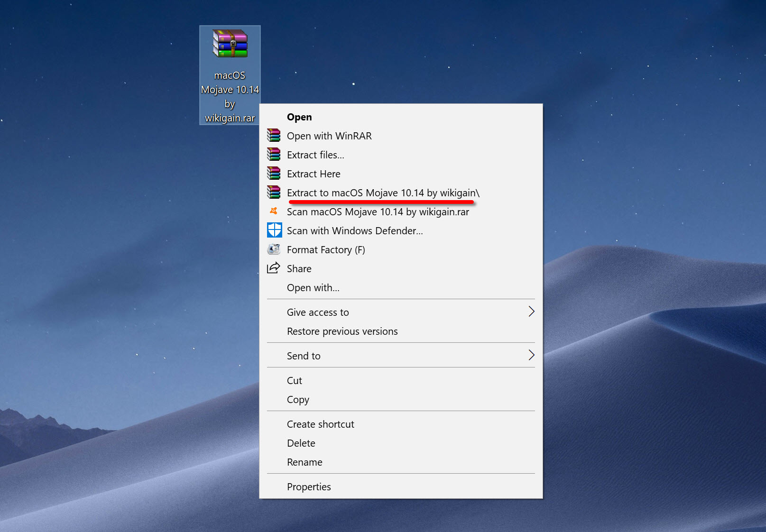Cut the selected rar file

[294, 381]
